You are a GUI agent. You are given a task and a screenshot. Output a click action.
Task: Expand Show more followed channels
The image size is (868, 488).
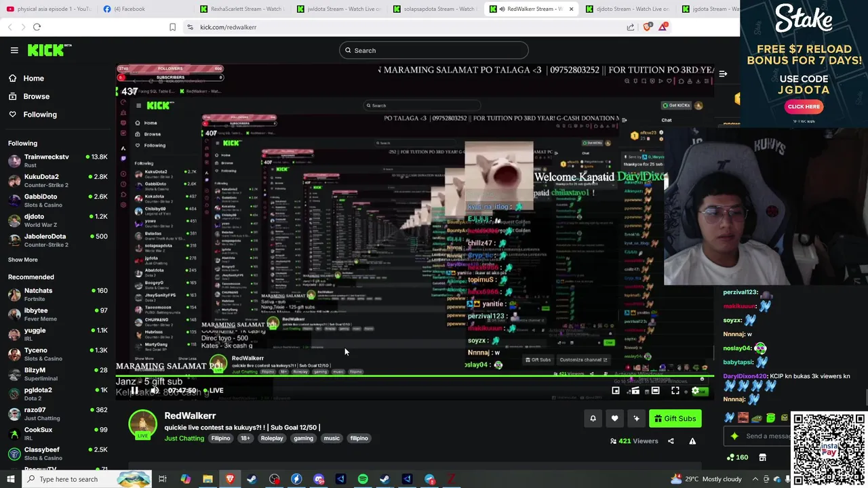(x=23, y=260)
